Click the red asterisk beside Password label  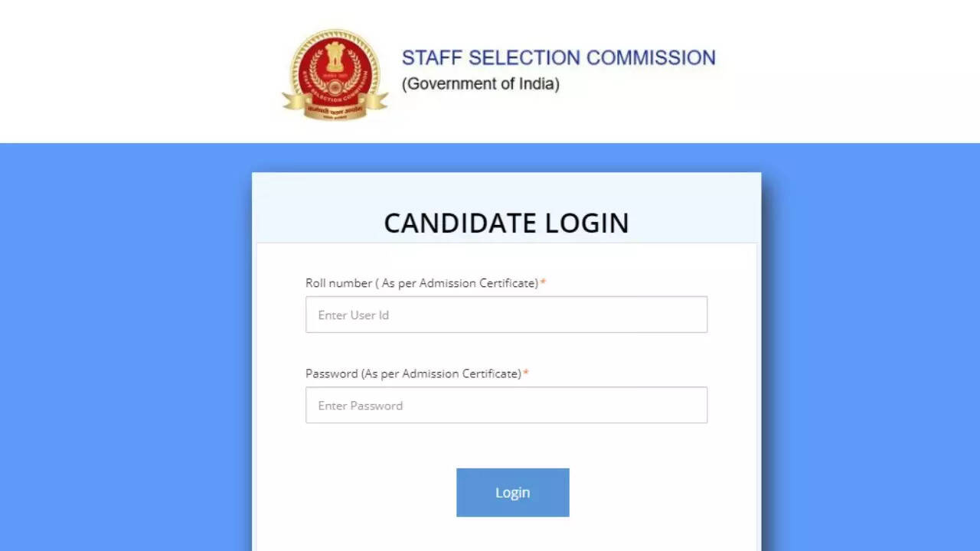(526, 373)
